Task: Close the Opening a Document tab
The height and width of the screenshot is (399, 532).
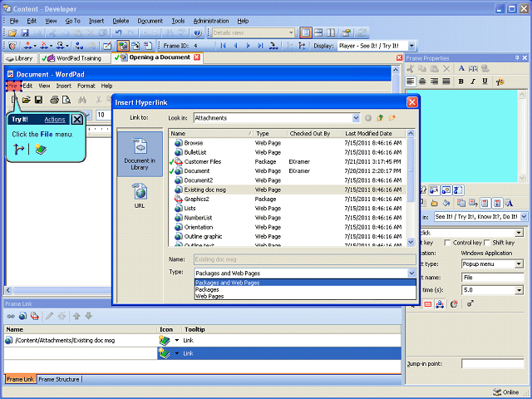Action: (197, 57)
